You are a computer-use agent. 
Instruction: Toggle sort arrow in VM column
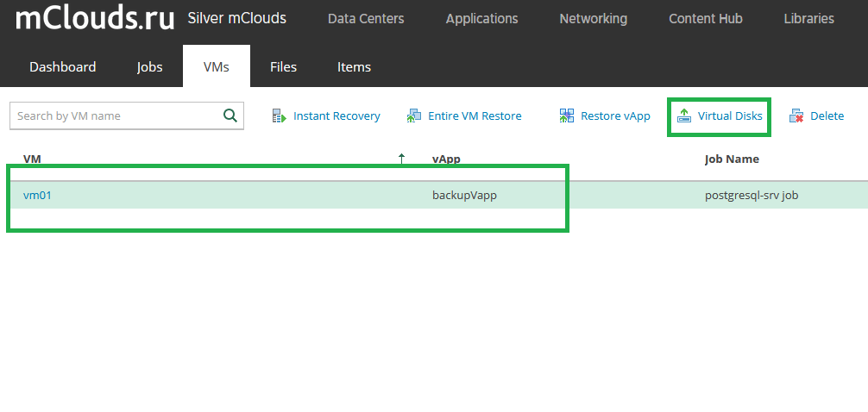(402, 159)
